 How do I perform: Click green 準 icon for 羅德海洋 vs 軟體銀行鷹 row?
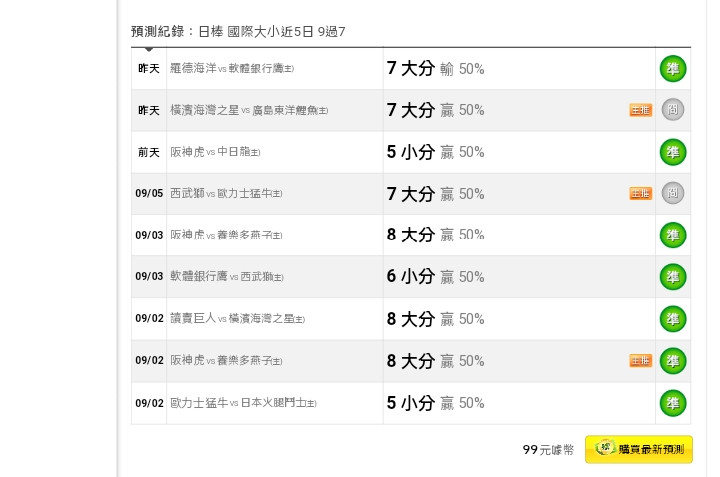673,69
